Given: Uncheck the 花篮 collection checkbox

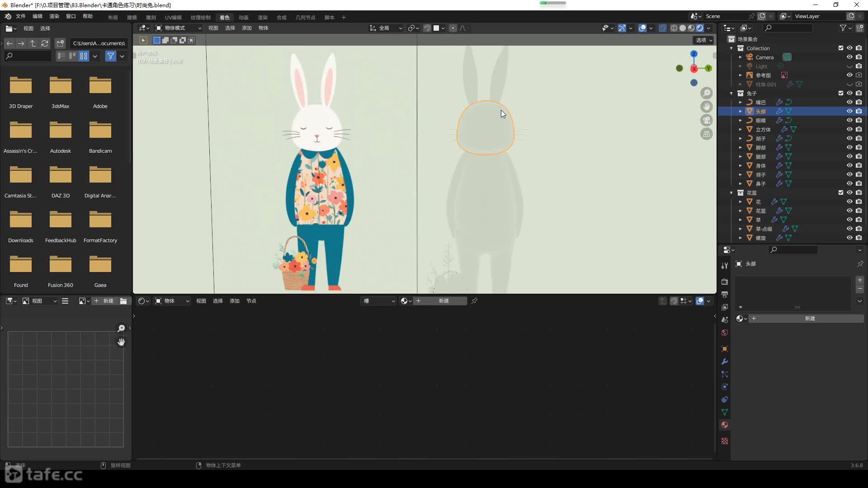Looking at the screenshot, I should (x=841, y=192).
